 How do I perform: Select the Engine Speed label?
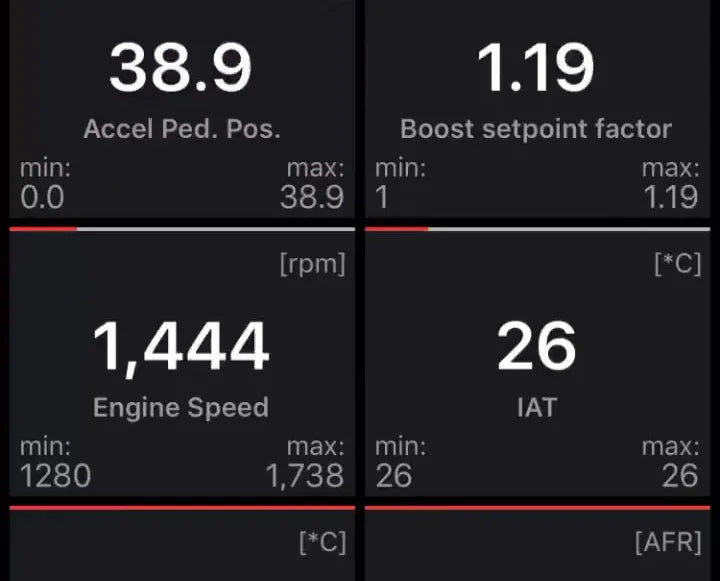(x=181, y=407)
